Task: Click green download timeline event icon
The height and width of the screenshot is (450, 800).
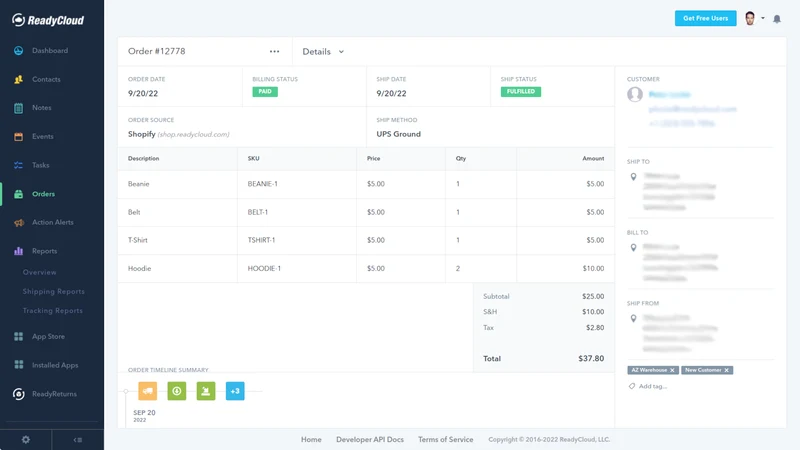Action: click(x=206, y=391)
